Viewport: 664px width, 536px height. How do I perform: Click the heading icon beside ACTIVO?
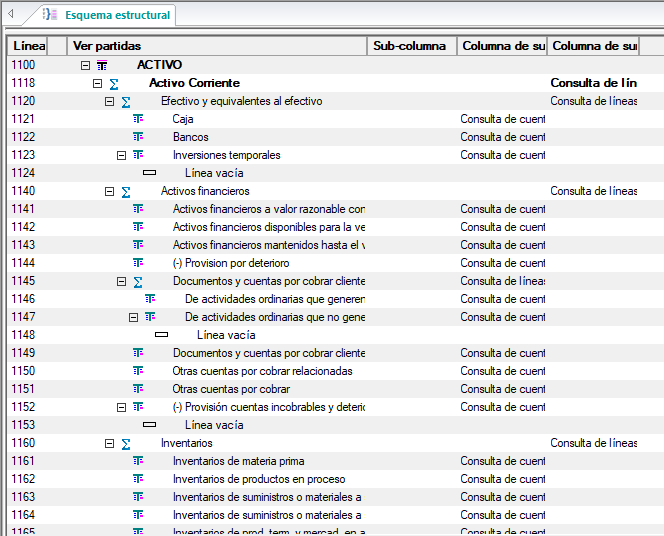click(102, 65)
